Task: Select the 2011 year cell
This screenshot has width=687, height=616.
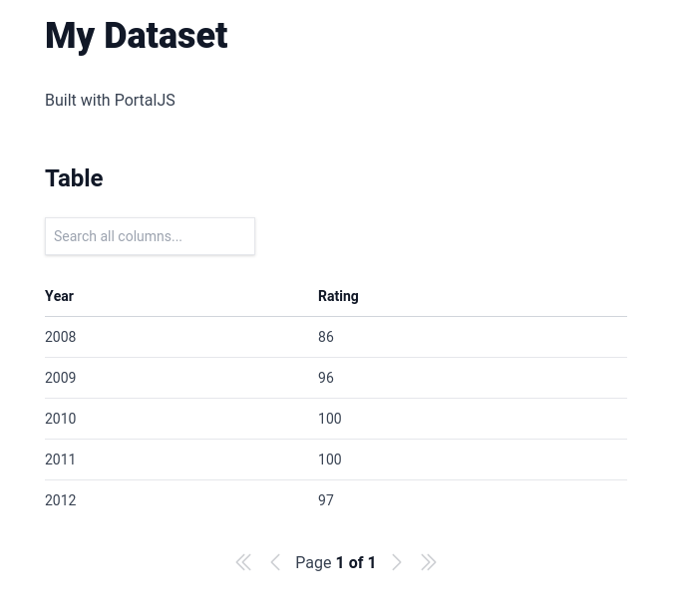Action: point(61,460)
